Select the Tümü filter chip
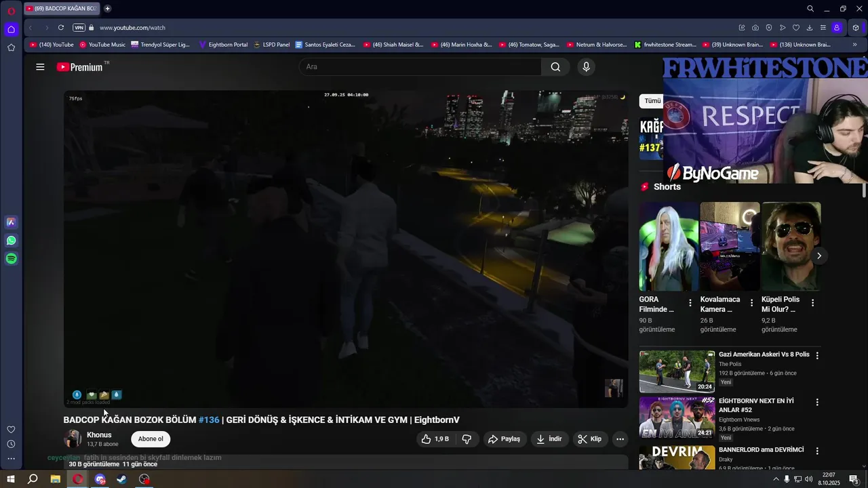 click(652, 101)
